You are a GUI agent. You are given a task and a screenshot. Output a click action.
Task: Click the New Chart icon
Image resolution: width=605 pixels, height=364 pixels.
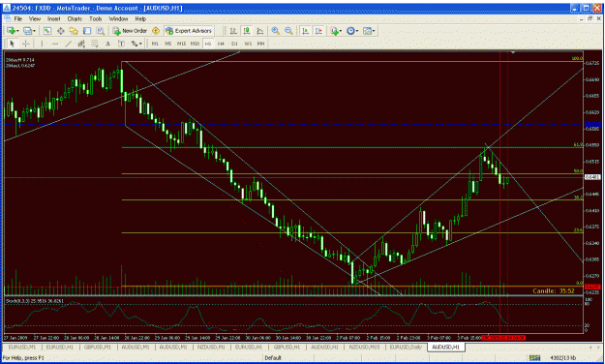[x=11, y=31]
